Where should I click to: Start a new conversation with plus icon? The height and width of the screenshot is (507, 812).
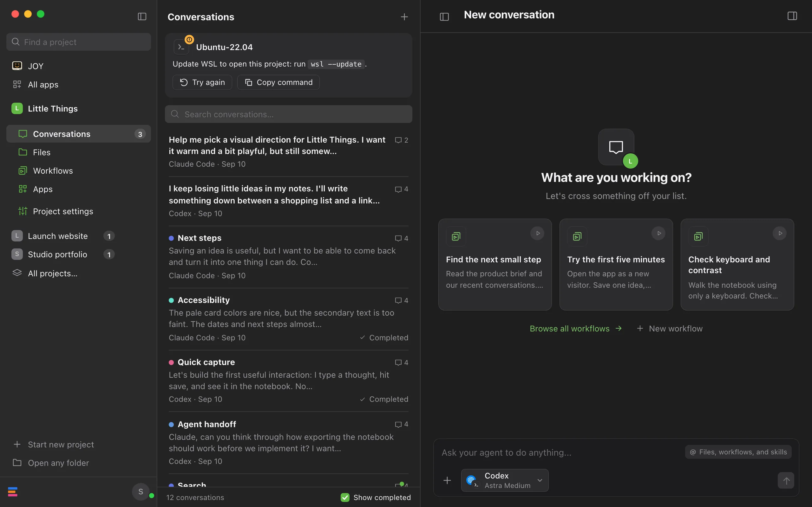pos(404,17)
